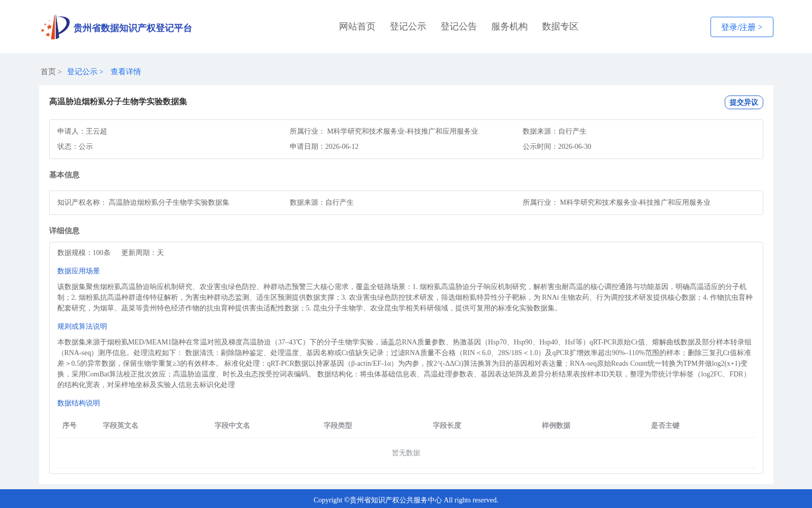
Task: Click the 字段长度 column header
Action: point(447,425)
